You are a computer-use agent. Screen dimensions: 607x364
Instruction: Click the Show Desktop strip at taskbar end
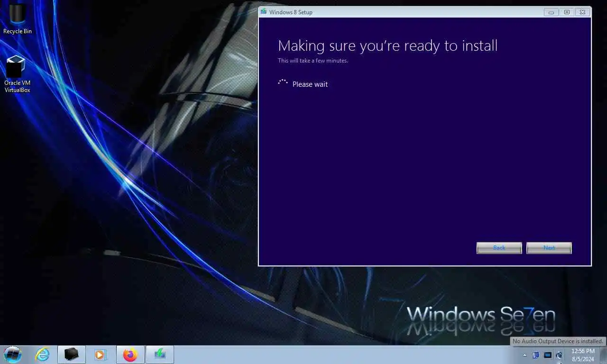(x=603, y=355)
